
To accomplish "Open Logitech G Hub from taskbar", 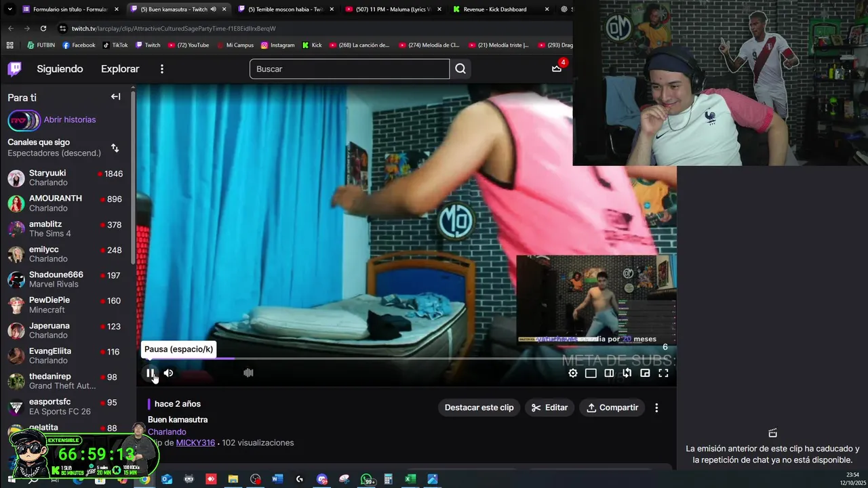I will click(300, 479).
